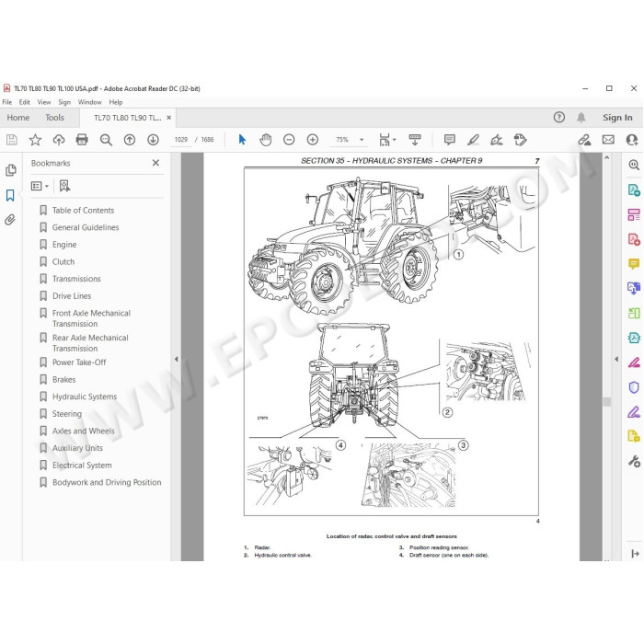Close the Bookmarks panel
The width and height of the screenshot is (644, 644).
(x=155, y=163)
